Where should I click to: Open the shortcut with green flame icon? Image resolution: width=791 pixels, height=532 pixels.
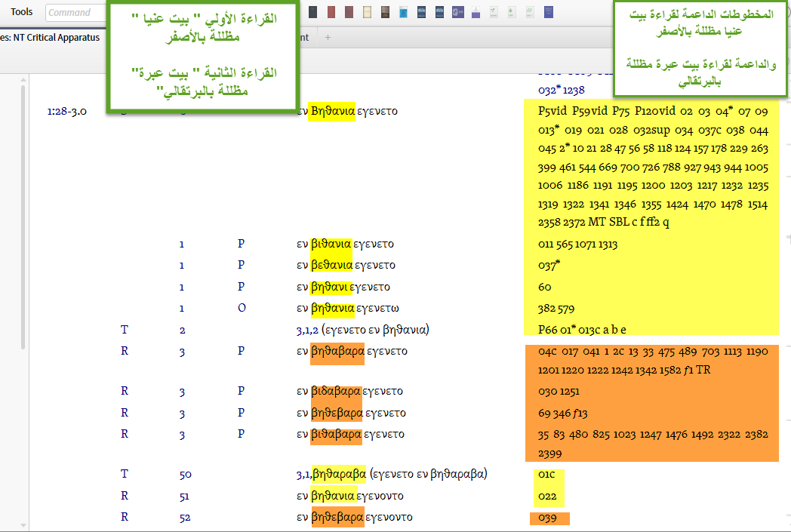click(512, 12)
